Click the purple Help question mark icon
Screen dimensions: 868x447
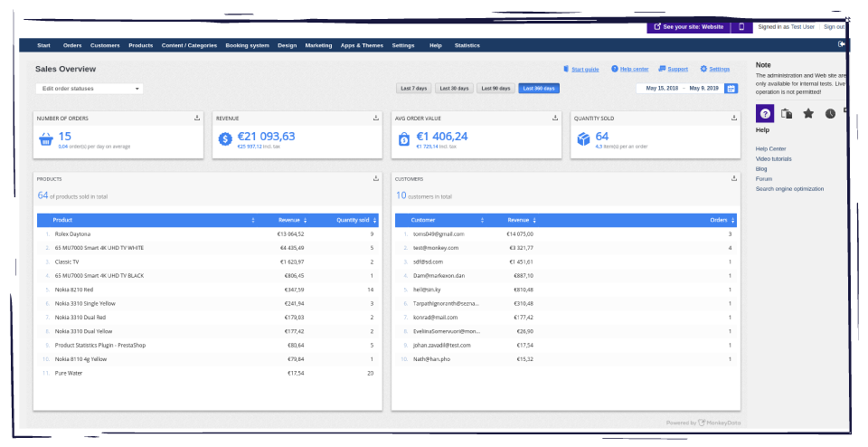pos(765,113)
